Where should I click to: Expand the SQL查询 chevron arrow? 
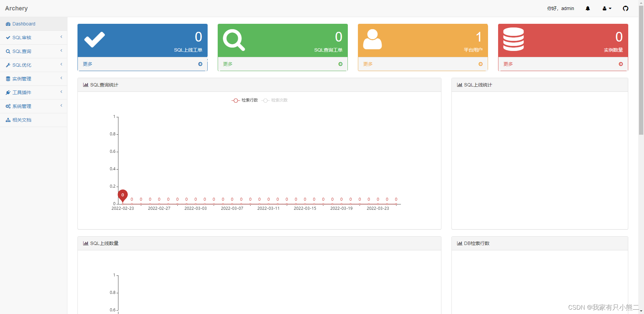coord(61,51)
